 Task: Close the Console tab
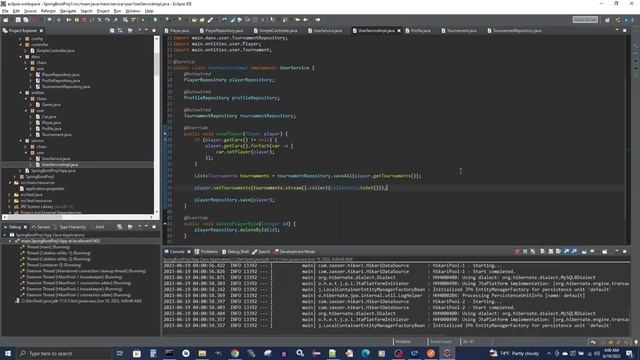coord(189,252)
